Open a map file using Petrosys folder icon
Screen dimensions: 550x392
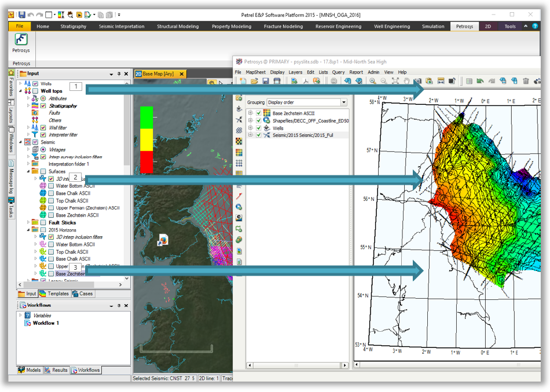(x=254, y=81)
